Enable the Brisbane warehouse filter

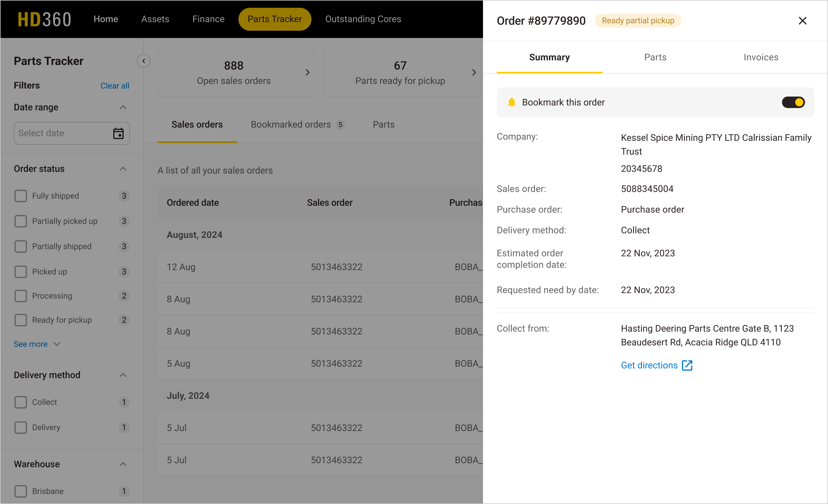point(20,491)
